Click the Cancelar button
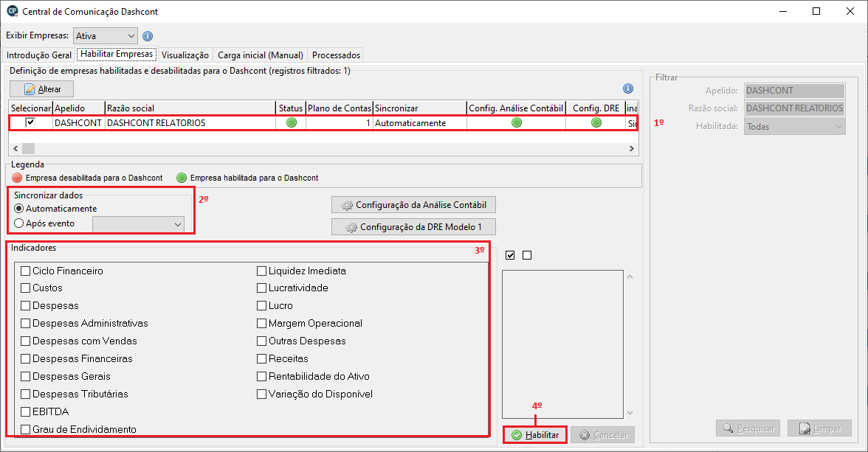Viewport: 868px width, 452px height. click(603, 435)
